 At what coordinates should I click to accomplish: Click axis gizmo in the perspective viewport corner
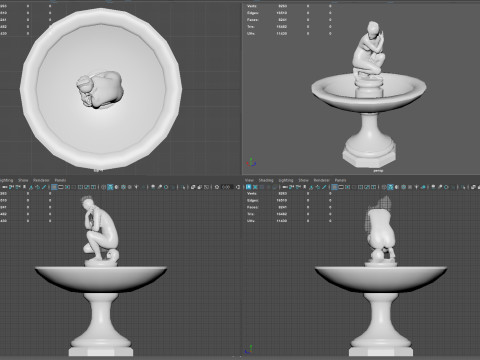pyautogui.click(x=251, y=162)
